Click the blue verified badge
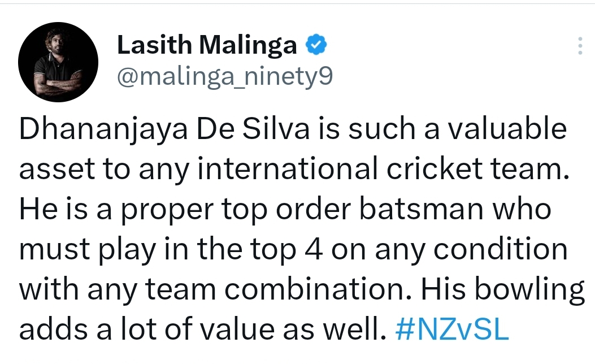The width and height of the screenshot is (595, 364). (316, 45)
